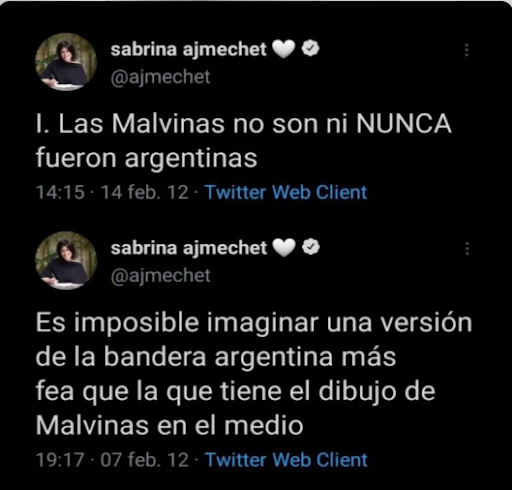Click Twitter Web Client link under second tweet
This screenshot has width=512, height=490.
coord(286,460)
